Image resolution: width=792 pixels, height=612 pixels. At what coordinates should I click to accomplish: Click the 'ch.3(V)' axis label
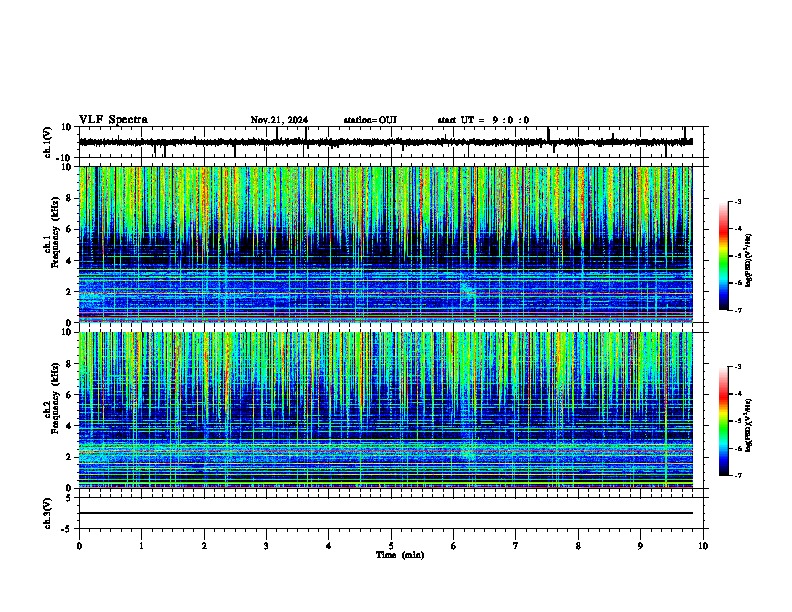click(x=48, y=513)
